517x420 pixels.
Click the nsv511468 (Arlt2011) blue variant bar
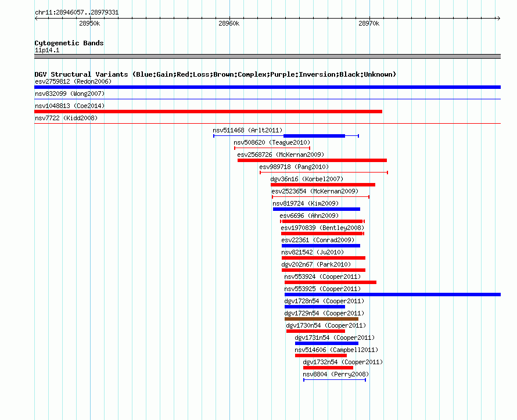pyautogui.click(x=286, y=136)
